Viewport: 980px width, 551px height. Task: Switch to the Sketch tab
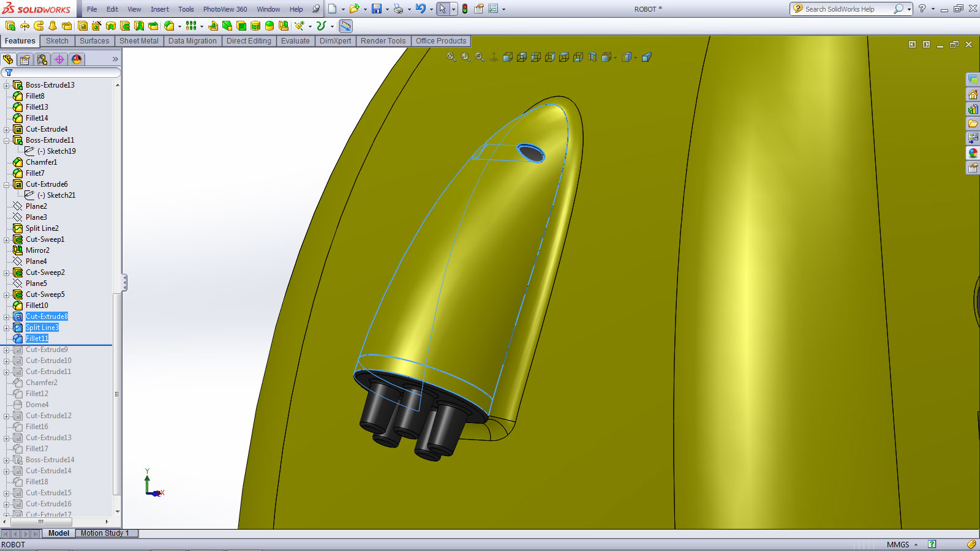[57, 41]
